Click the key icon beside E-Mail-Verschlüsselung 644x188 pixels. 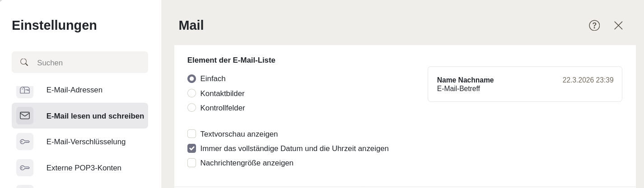[25, 142]
